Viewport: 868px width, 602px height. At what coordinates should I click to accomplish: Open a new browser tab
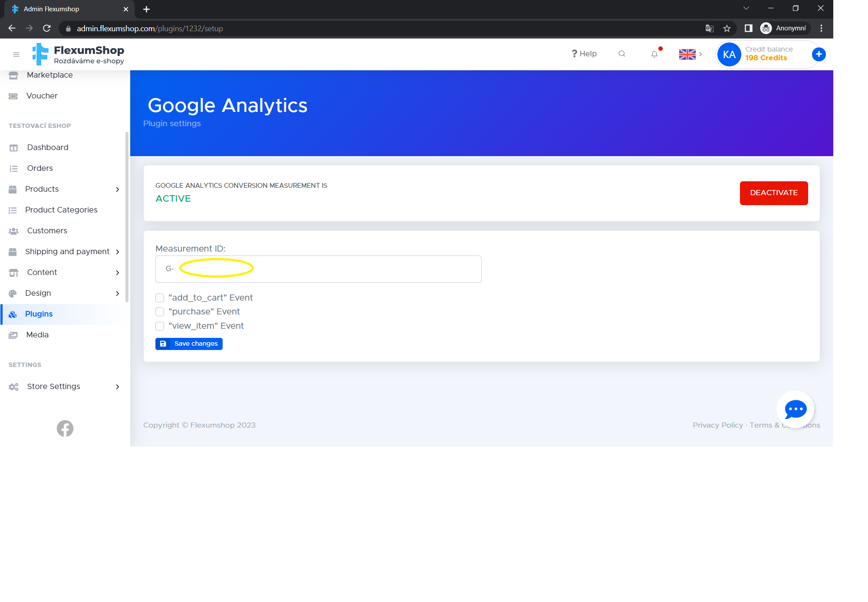[x=146, y=9]
